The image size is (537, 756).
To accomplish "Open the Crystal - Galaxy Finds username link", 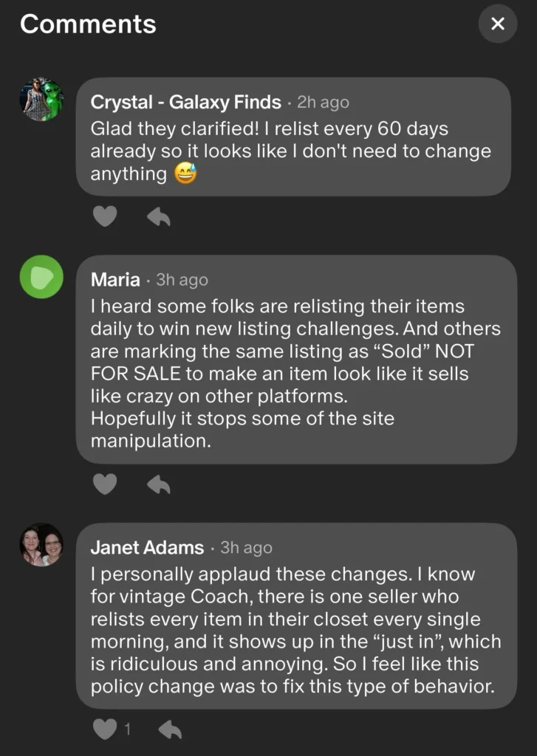I will (185, 102).
